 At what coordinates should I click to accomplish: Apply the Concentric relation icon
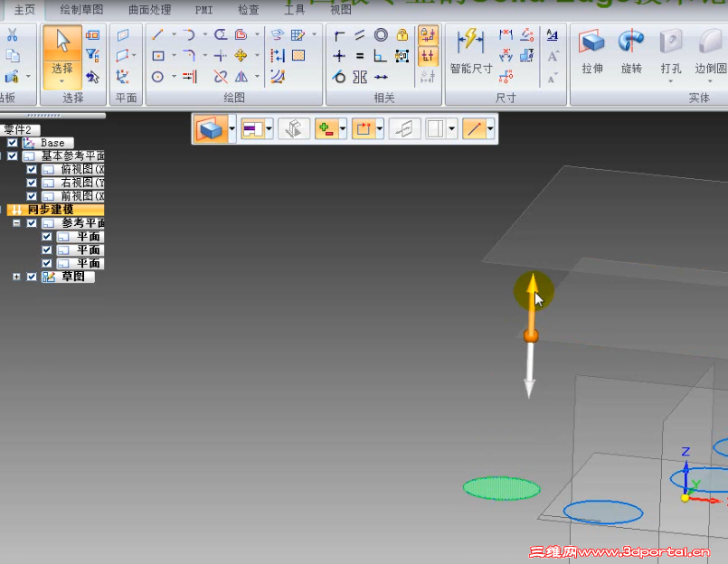pos(381,35)
